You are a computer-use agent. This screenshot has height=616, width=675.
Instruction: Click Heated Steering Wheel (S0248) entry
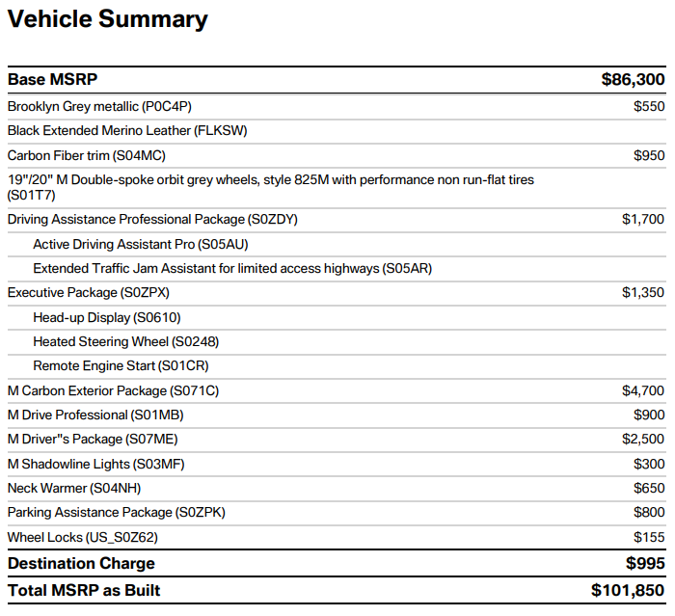click(126, 342)
